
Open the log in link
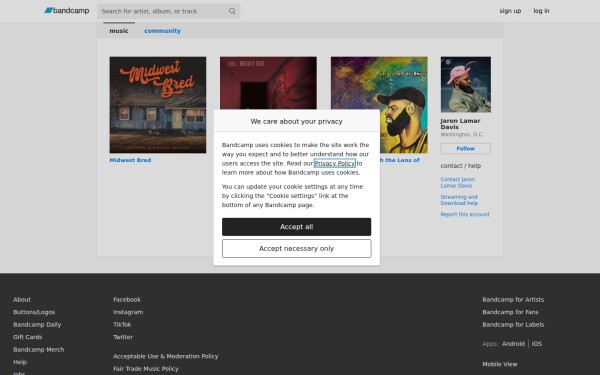(x=541, y=11)
